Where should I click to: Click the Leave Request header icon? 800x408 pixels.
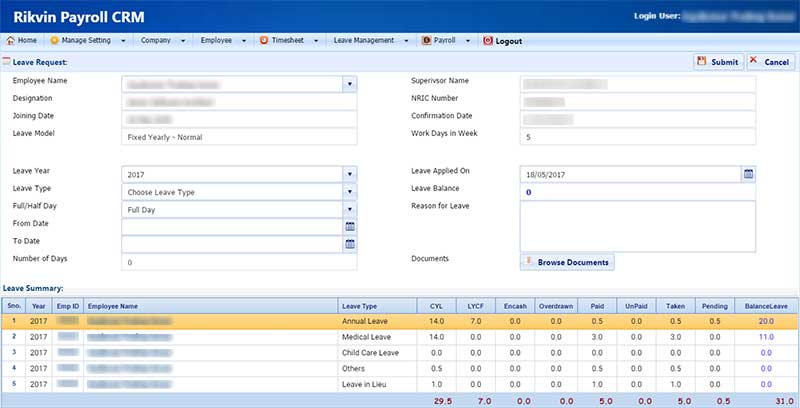coord(6,62)
